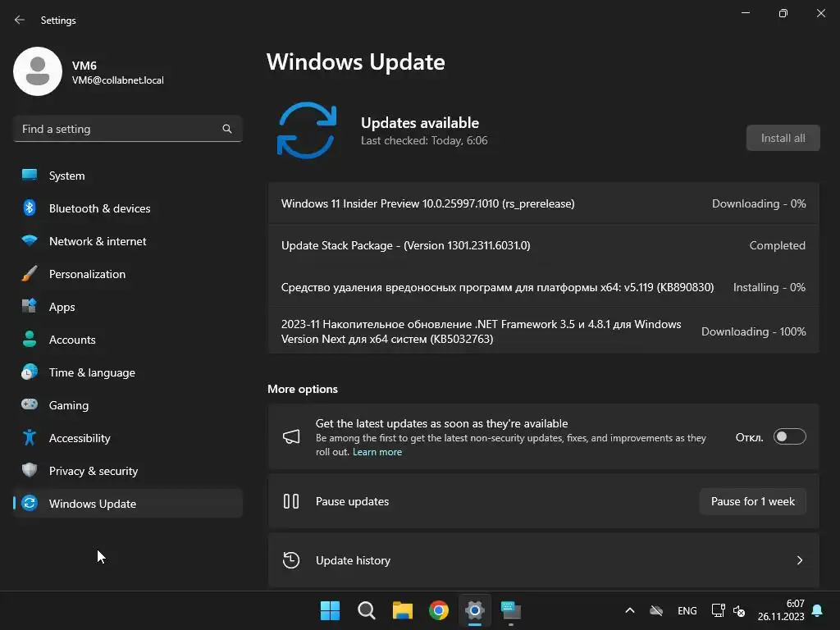840x630 pixels.
Task: Click the Install all button
Action: point(783,138)
